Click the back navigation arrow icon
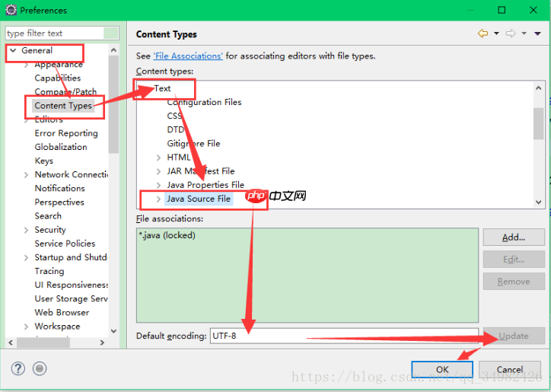The width and height of the screenshot is (551, 392). (483, 33)
